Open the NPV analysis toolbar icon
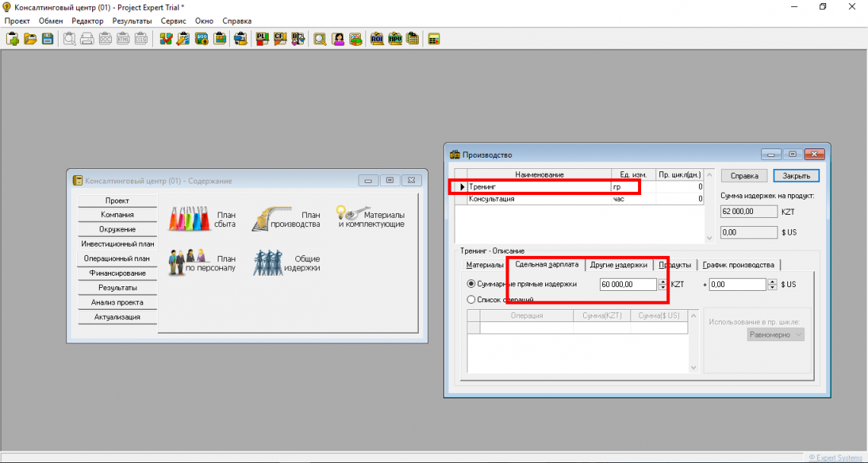 (x=394, y=39)
